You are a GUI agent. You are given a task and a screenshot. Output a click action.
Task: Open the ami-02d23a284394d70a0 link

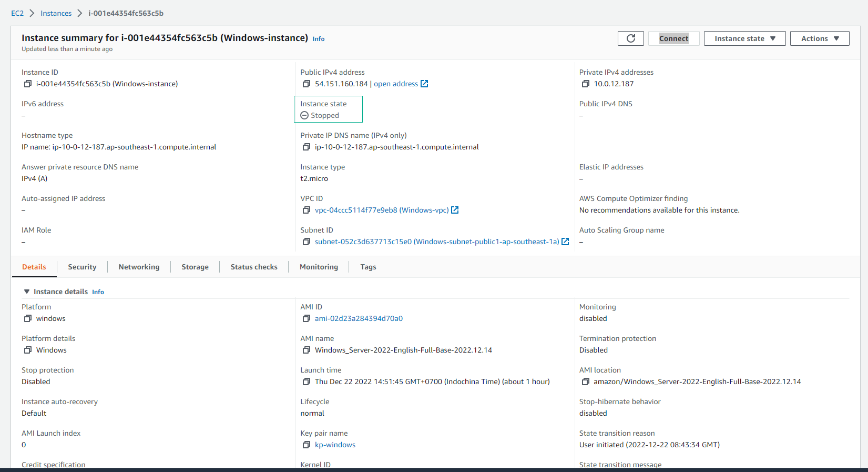point(359,318)
